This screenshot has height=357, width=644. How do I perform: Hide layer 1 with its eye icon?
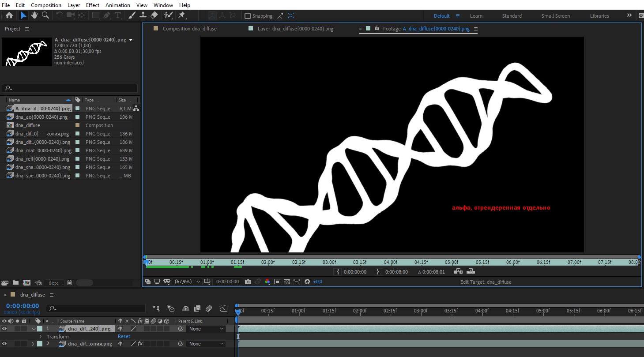tap(4, 329)
